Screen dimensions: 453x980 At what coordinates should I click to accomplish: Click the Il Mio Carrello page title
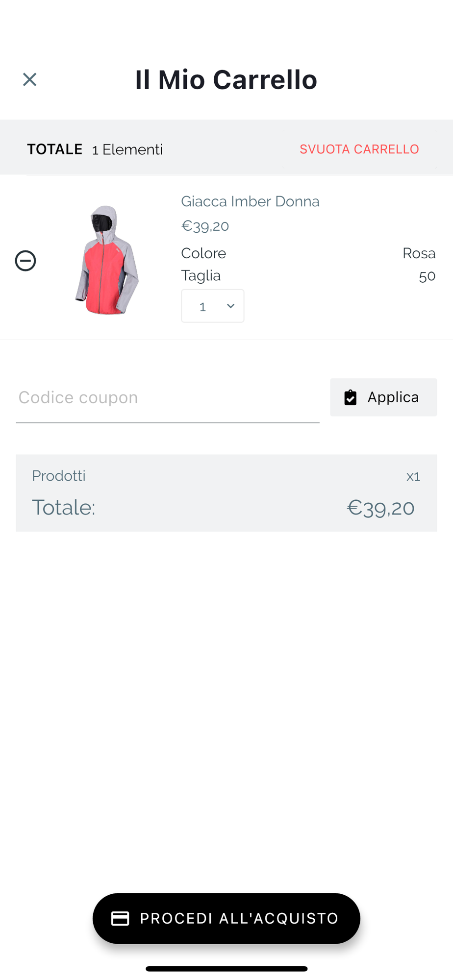226,80
